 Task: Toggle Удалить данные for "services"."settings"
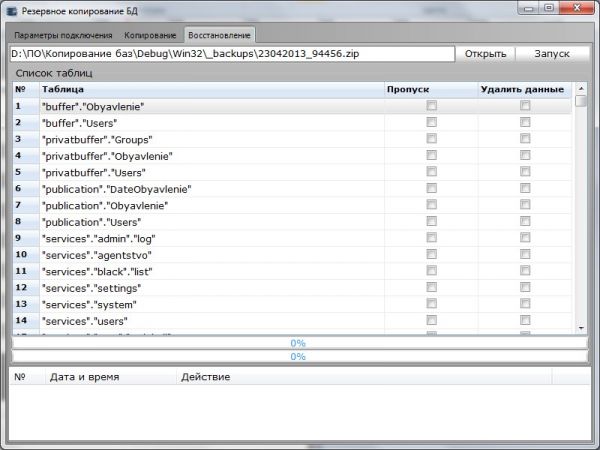coord(525,287)
